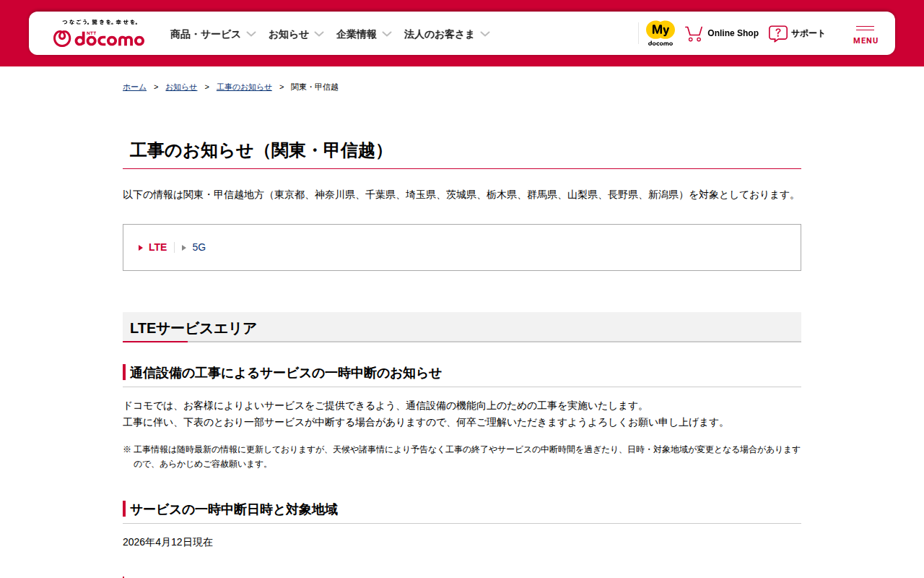
Task: Click the red arrow before LTE
Action: pos(141,248)
